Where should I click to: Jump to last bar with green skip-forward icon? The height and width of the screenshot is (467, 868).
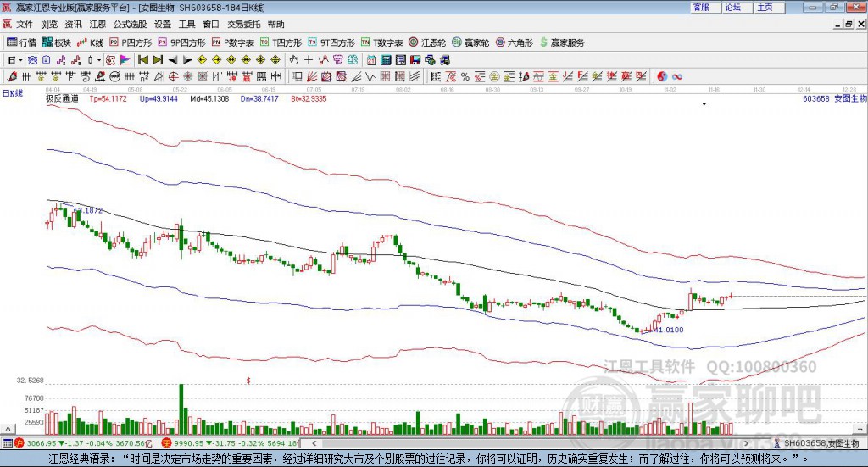(x=158, y=60)
